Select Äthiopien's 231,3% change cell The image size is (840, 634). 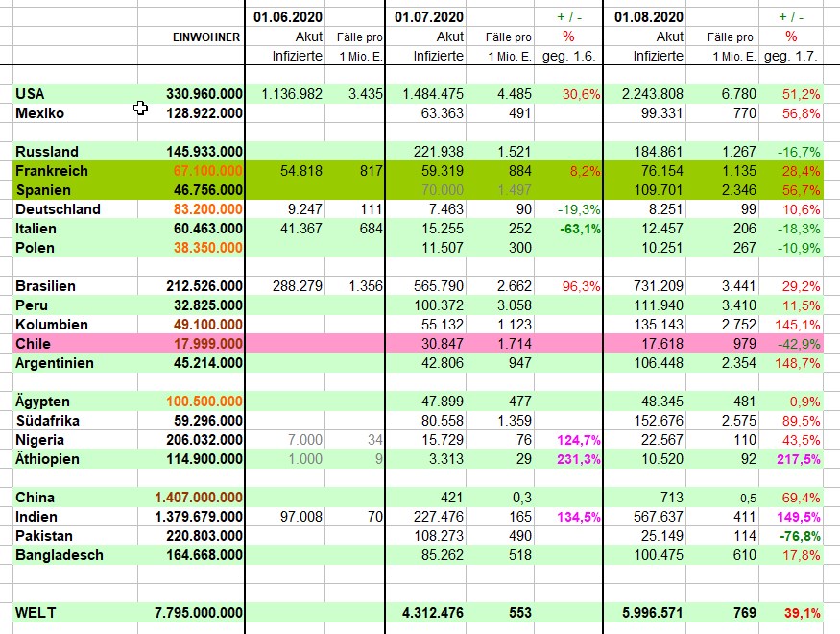[569, 459]
